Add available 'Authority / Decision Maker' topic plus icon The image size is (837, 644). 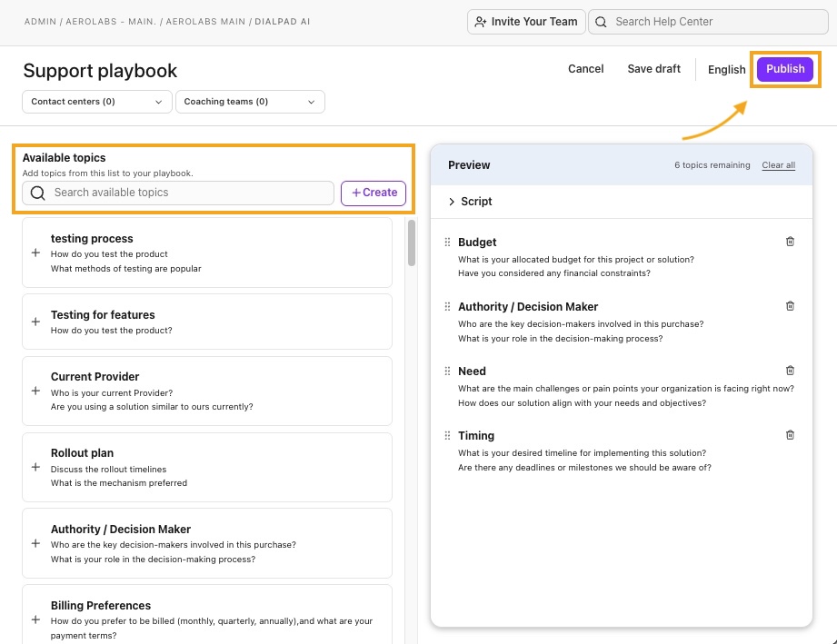coord(35,543)
